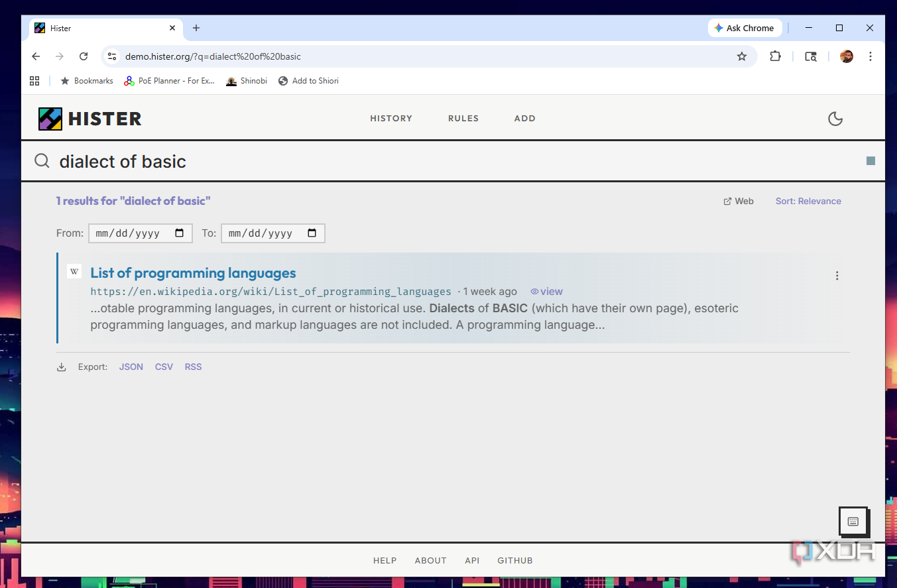Viewport: 897px width, 588px height.
Task: Open the HELP footer link
Action: coord(385,561)
